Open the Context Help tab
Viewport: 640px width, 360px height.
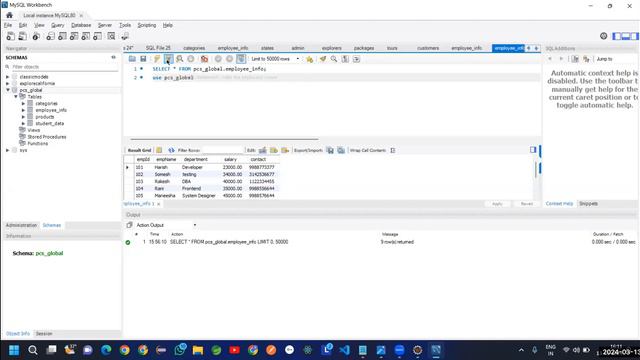coord(559,204)
